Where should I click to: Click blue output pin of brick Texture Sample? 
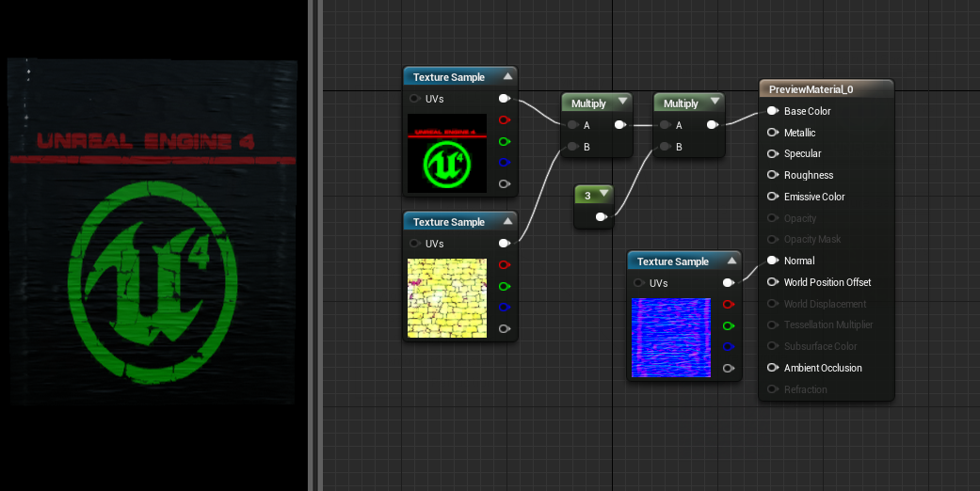pyautogui.click(x=505, y=308)
